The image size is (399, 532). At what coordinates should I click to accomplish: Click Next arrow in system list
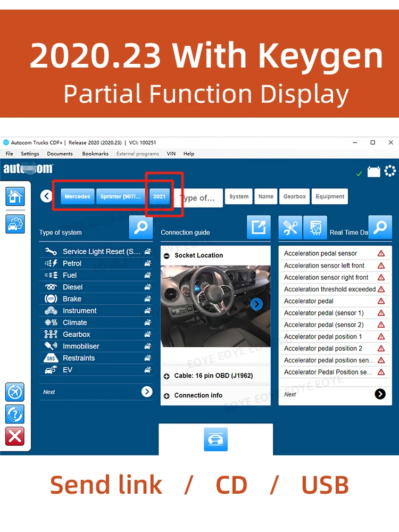[147, 392]
